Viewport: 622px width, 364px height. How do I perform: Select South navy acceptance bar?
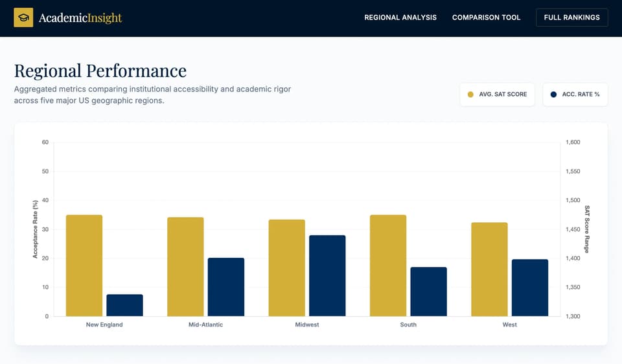point(428,291)
